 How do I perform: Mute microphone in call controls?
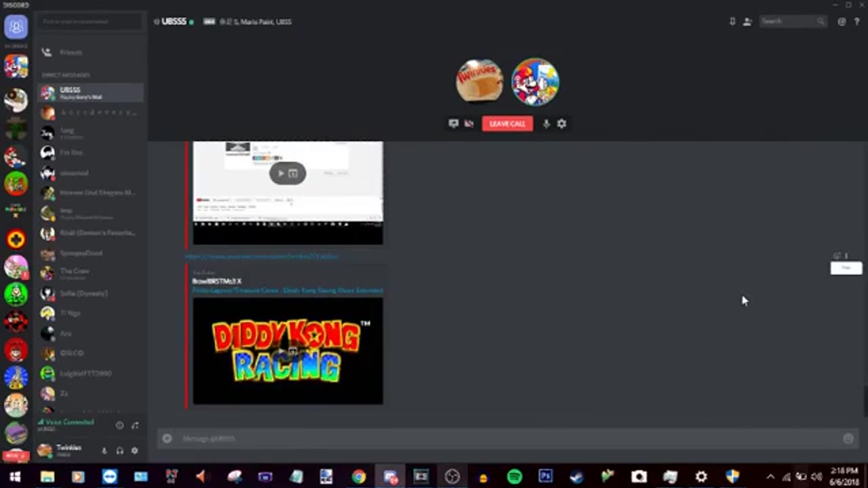[x=546, y=123]
